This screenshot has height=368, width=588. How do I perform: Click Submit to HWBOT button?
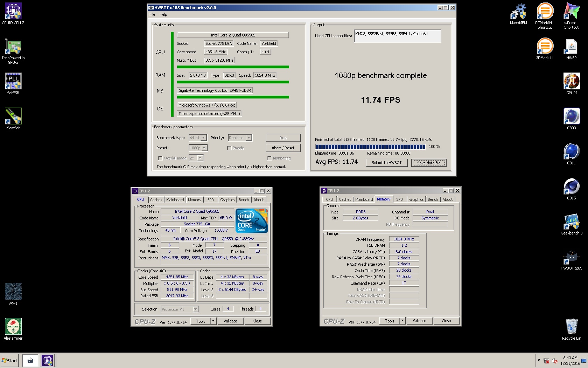[387, 163]
